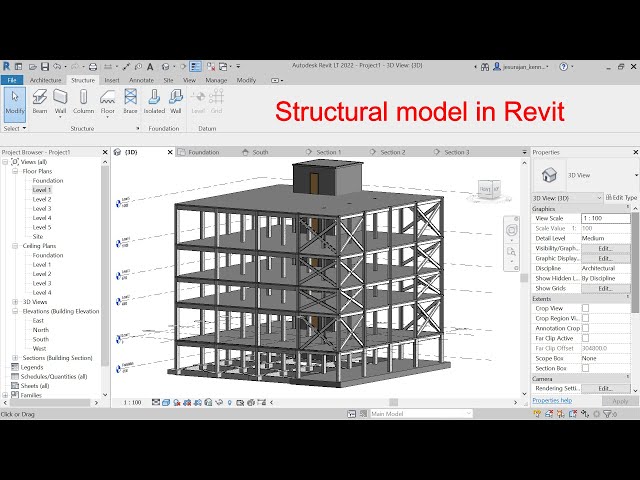Click the Filter icon in the status bar
Screen dimensions: 640x480
point(608,414)
